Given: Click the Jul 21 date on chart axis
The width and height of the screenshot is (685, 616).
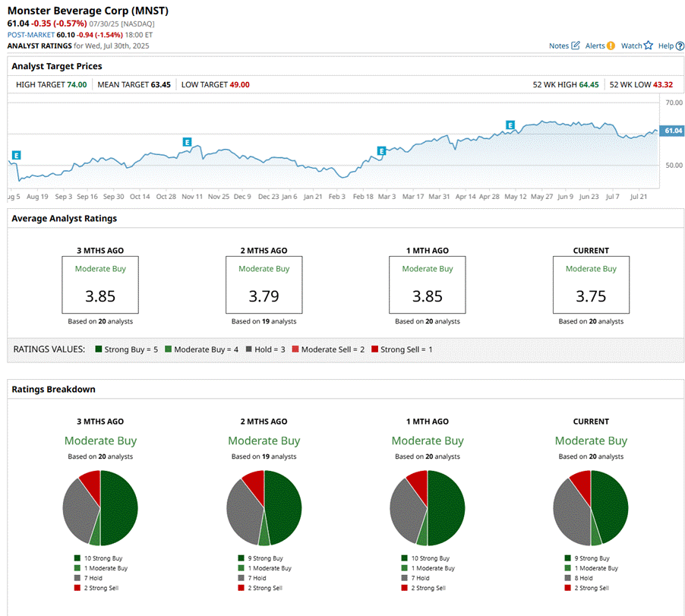Looking at the screenshot, I should pos(638,197).
